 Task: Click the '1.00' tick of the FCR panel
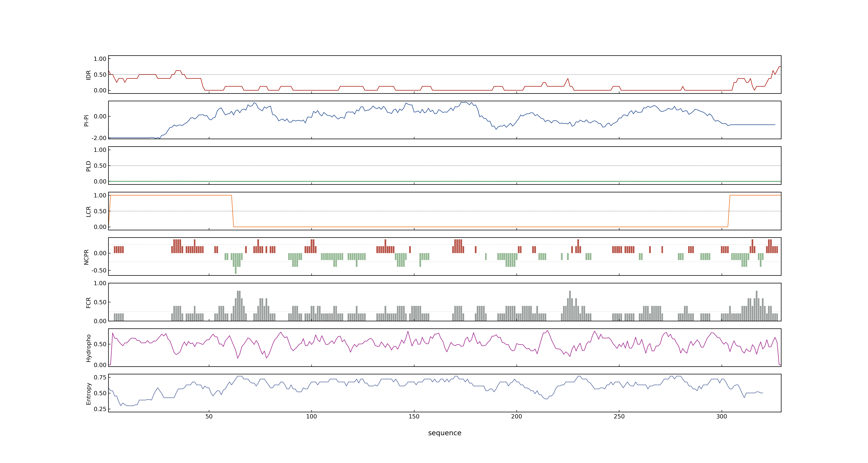coord(100,283)
